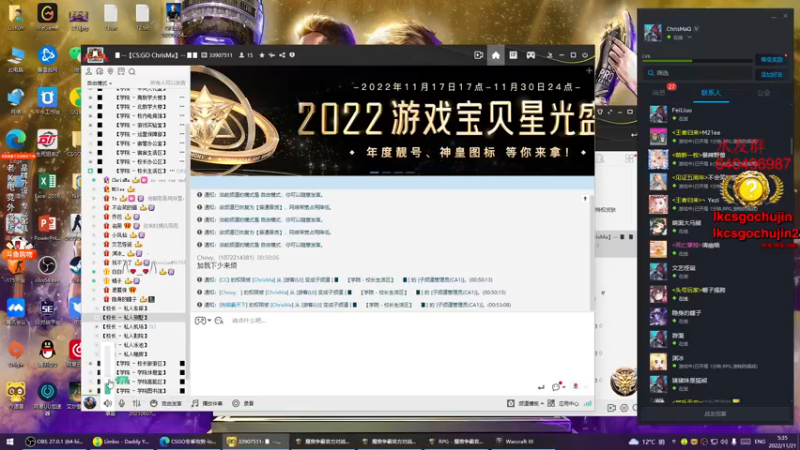Switch to the 公会 guild tab
The height and width of the screenshot is (450, 800).
coord(763,93)
